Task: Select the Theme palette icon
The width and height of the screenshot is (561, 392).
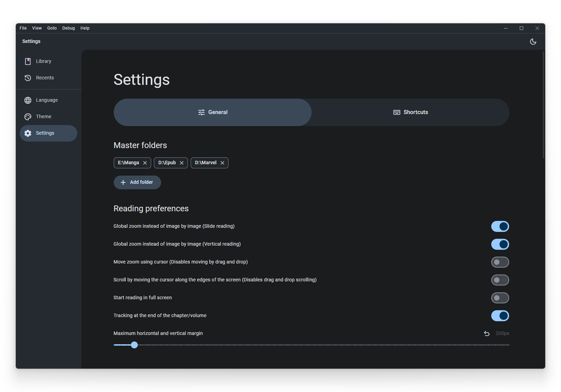Action: pos(27,116)
